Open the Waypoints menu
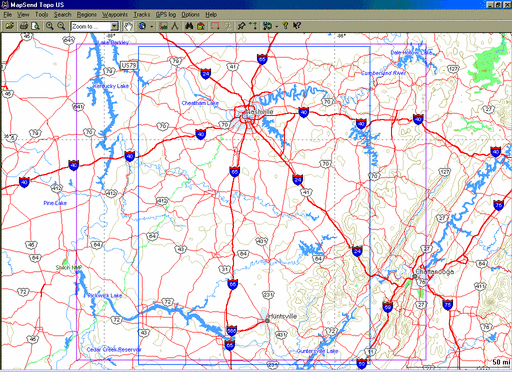Image resolution: width=512 pixels, height=372 pixels. (x=115, y=15)
